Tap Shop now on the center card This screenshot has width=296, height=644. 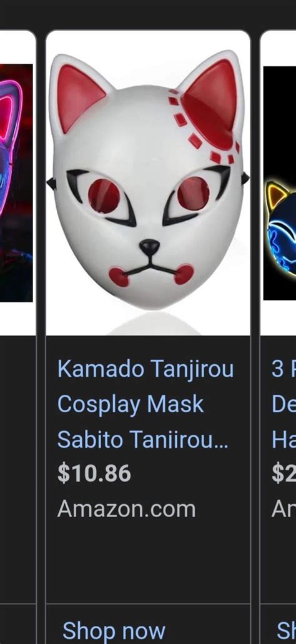[114, 631]
